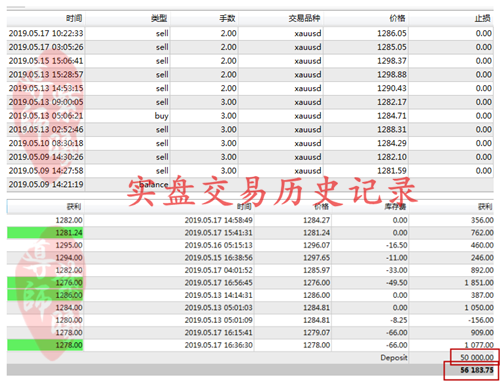
Task: Select the profit value 1 851.00
Action: [x=479, y=283]
